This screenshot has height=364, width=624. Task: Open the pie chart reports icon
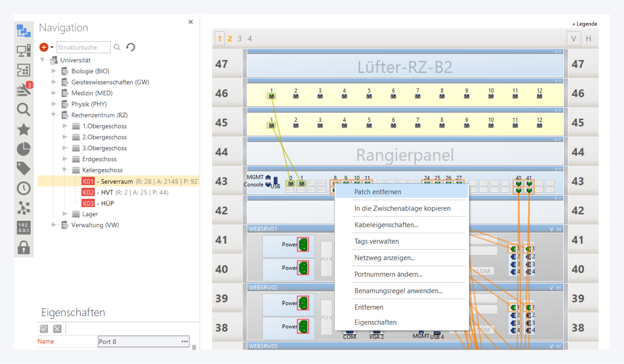24,149
